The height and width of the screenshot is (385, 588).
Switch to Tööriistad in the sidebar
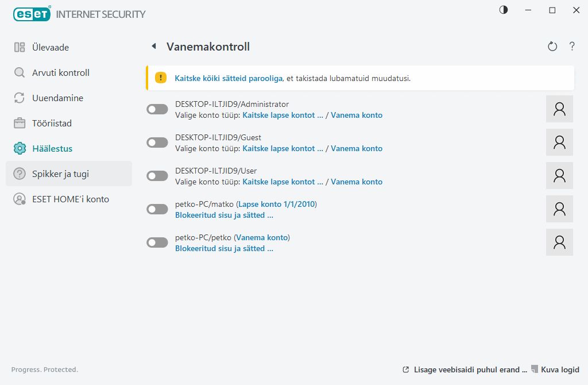[52, 123]
